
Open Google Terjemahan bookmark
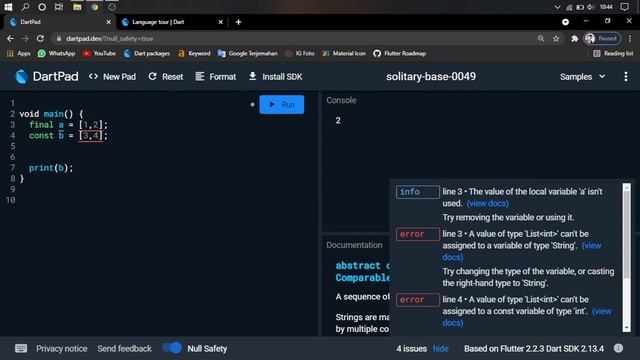click(x=247, y=53)
